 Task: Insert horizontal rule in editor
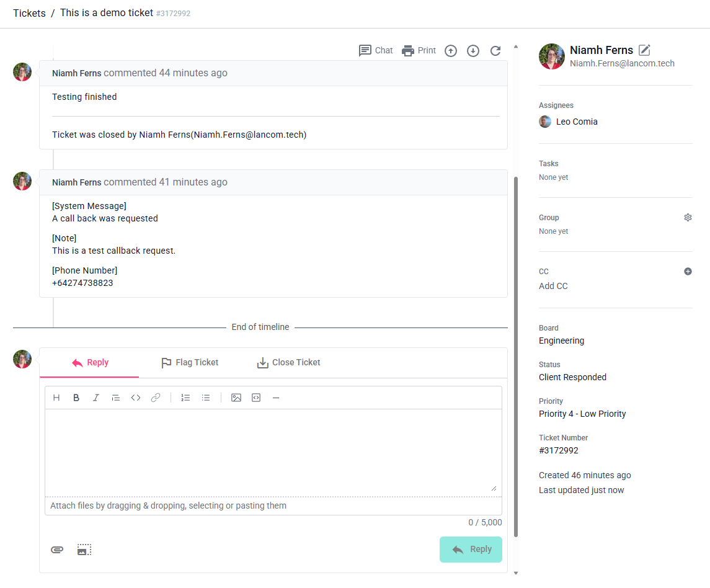point(276,398)
